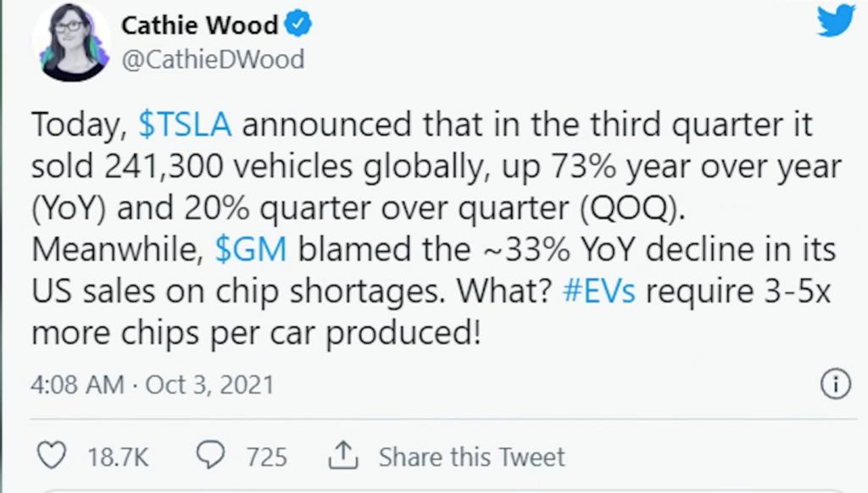The image size is (868, 493).
Task: Click the share upload arrow icon
Action: click(x=343, y=456)
